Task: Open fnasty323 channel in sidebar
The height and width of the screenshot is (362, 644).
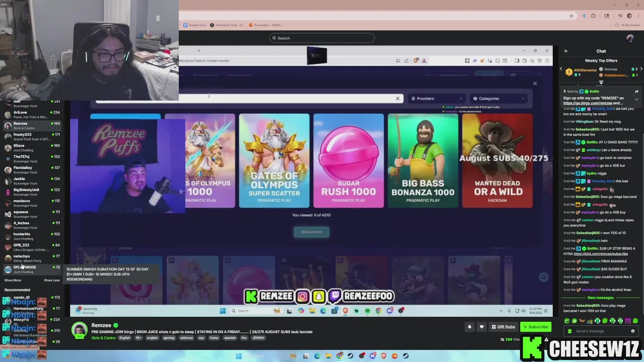Action: (x=31, y=136)
